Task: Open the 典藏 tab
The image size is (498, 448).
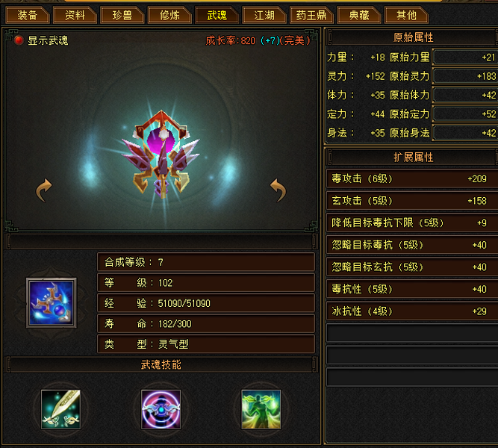Action: coord(359,15)
